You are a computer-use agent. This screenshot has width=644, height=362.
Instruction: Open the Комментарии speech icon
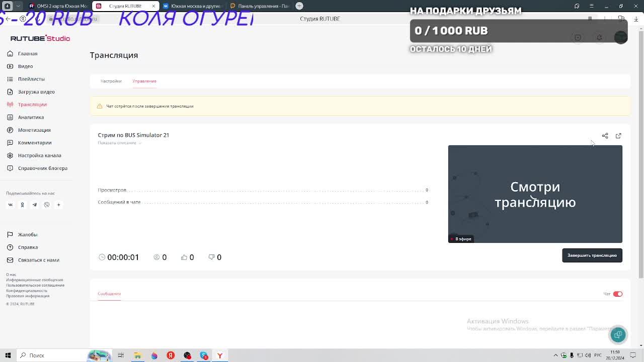[x=10, y=143]
